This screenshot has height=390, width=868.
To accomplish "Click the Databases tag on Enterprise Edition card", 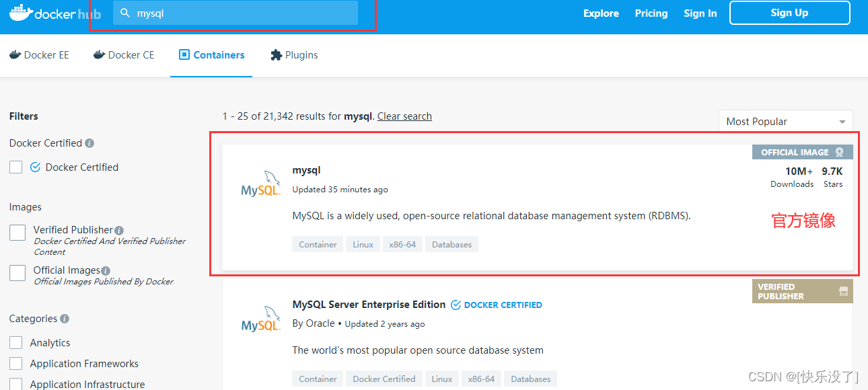I will (x=530, y=379).
